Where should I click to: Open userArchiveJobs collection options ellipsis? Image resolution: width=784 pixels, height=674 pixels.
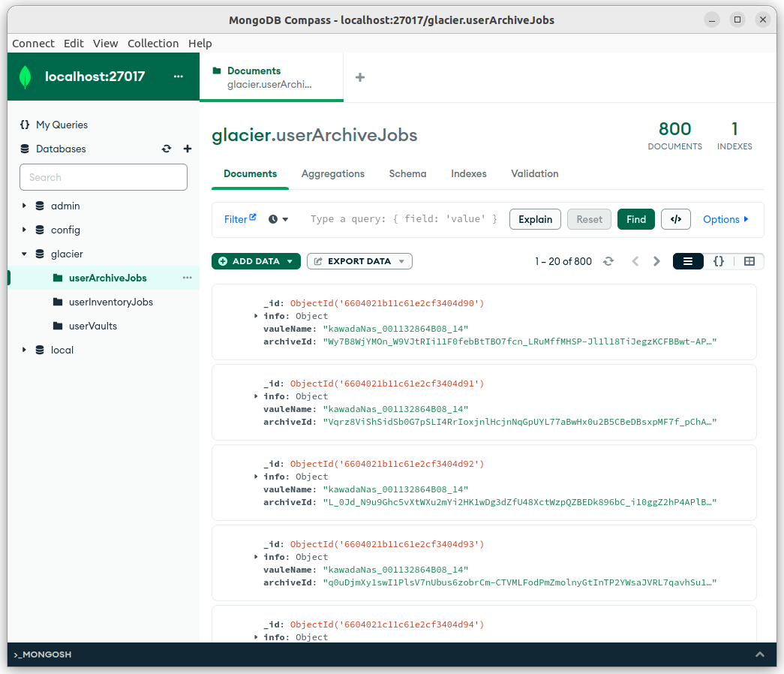[187, 278]
